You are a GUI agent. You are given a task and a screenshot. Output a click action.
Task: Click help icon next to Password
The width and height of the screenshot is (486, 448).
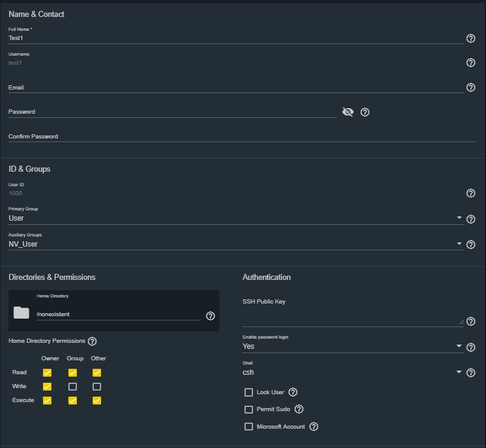[x=365, y=112]
